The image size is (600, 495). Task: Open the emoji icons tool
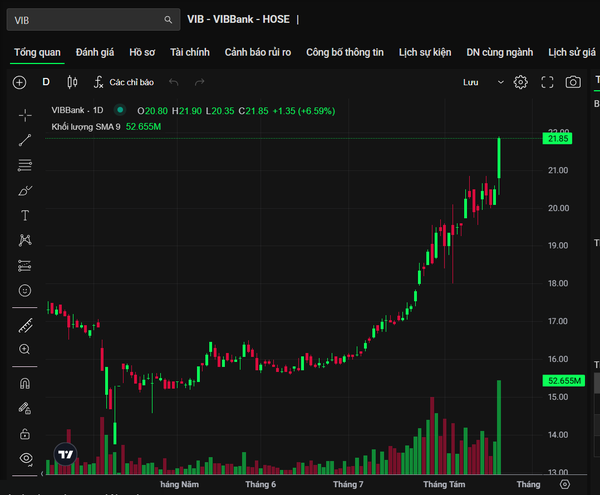click(25, 291)
